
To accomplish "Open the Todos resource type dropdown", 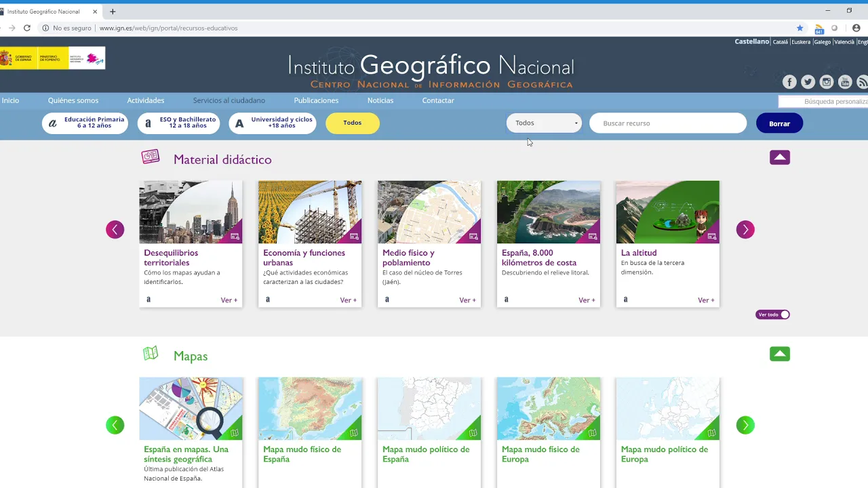I will [544, 123].
